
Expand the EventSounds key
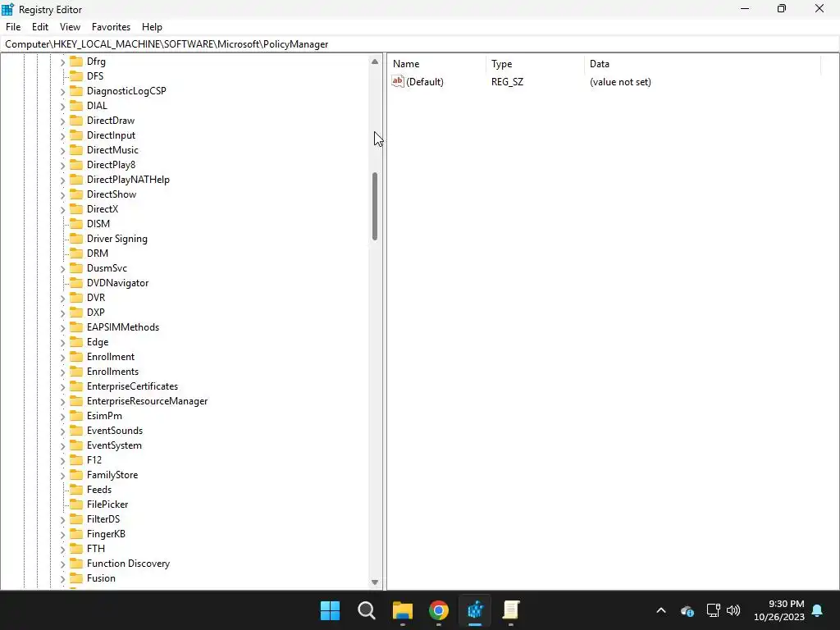[62, 431]
